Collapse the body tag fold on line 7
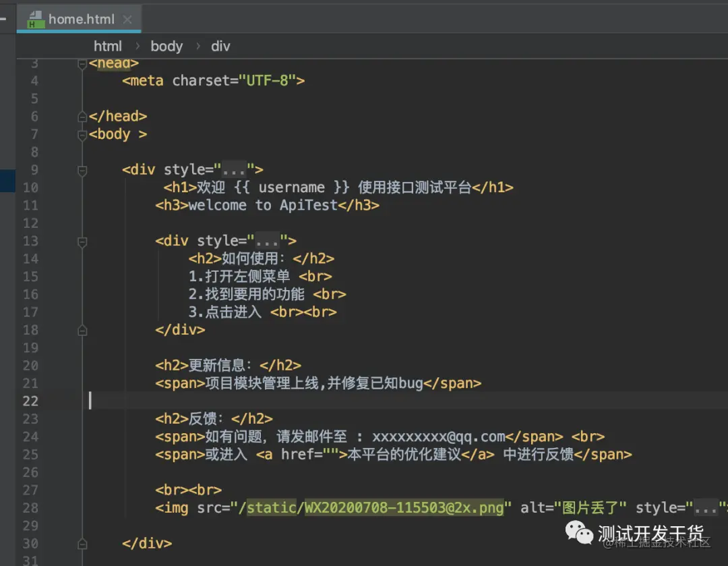The width and height of the screenshot is (728, 566). 82,135
